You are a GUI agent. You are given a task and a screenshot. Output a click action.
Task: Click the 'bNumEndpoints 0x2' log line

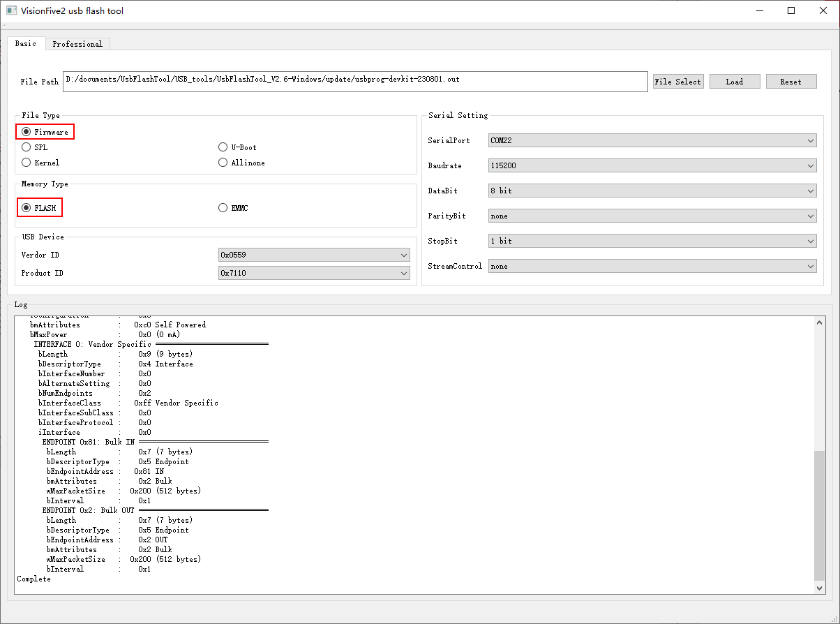(x=95, y=393)
